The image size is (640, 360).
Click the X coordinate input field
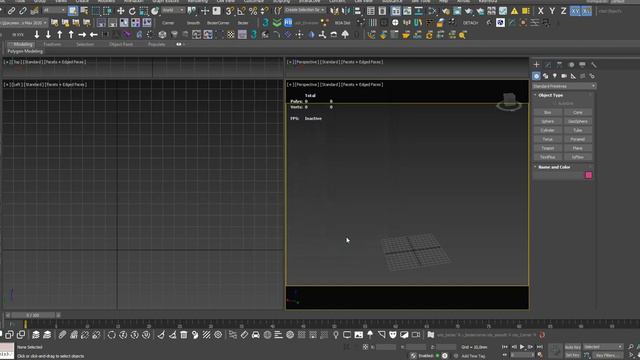point(385,347)
